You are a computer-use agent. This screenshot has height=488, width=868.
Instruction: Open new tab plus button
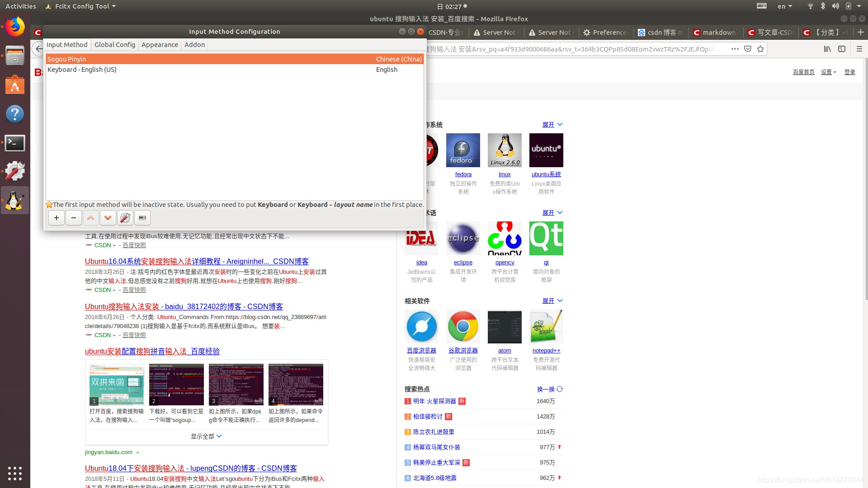coord(861,33)
